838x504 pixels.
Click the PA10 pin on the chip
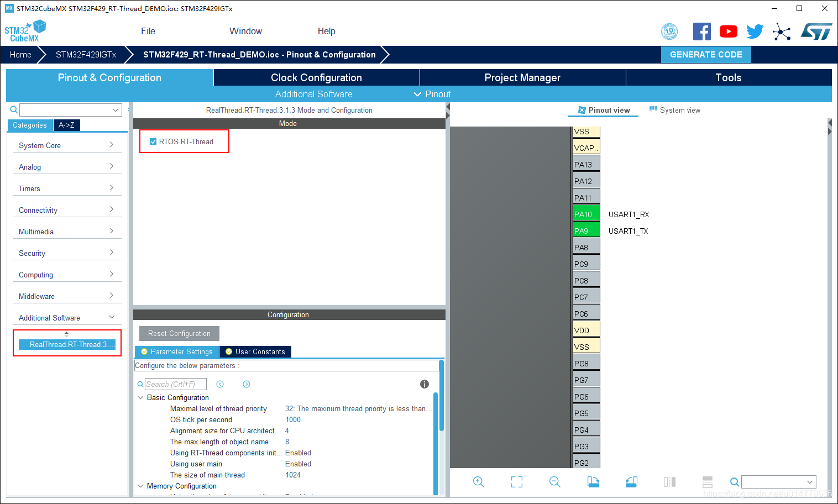[586, 214]
